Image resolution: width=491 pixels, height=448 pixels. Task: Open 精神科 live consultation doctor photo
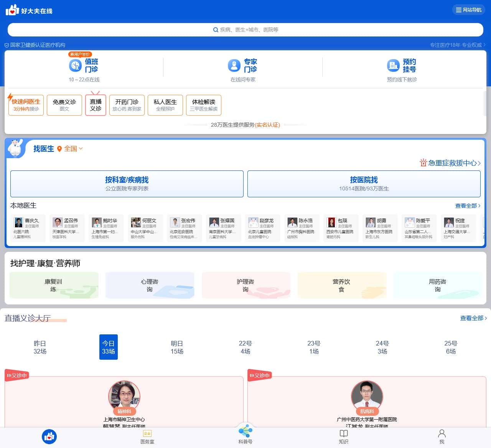pyautogui.click(x=124, y=395)
